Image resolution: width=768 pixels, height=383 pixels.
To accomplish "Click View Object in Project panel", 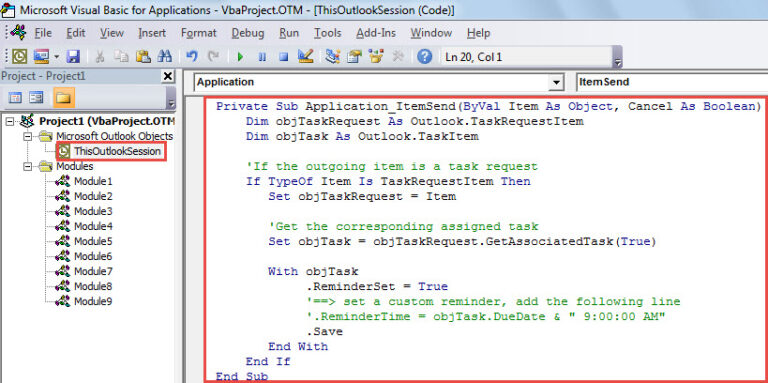I will [x=36, y=97].
